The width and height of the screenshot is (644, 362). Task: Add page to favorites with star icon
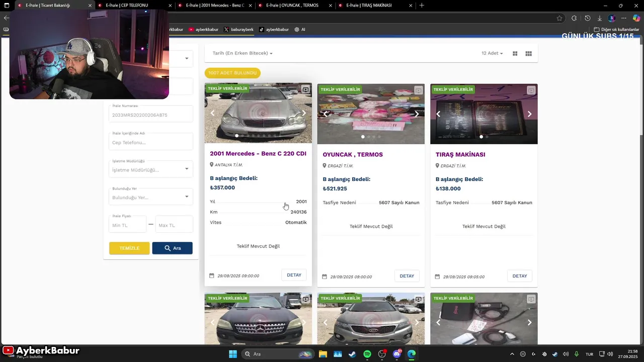click(559, 18)
